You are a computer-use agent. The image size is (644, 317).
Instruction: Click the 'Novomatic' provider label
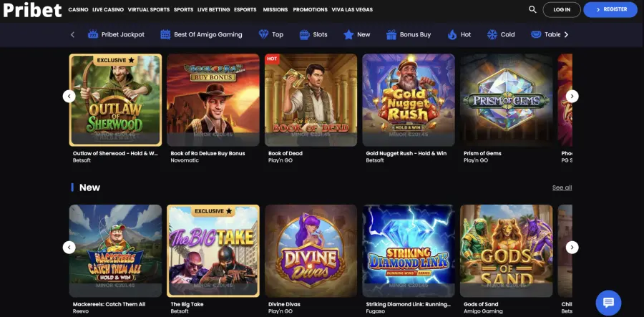(x=185, y=160)
